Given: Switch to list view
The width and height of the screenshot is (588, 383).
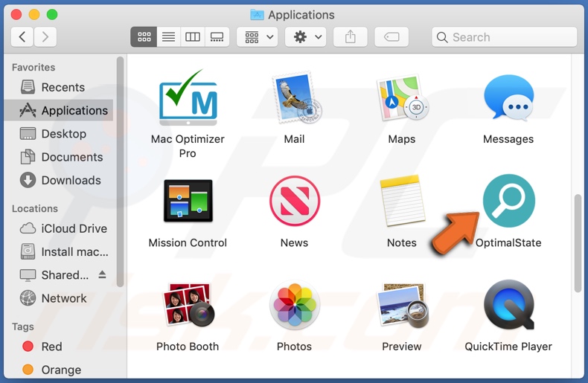Looking at the screenshot, I should (168, 36).
